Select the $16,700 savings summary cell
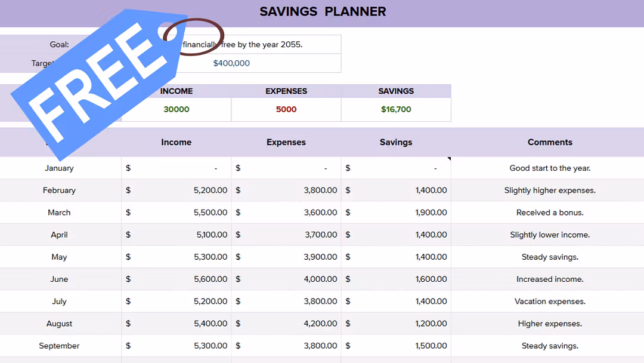Image resolution: width=644 pixels, height=363 pixels. click(396, 109)
